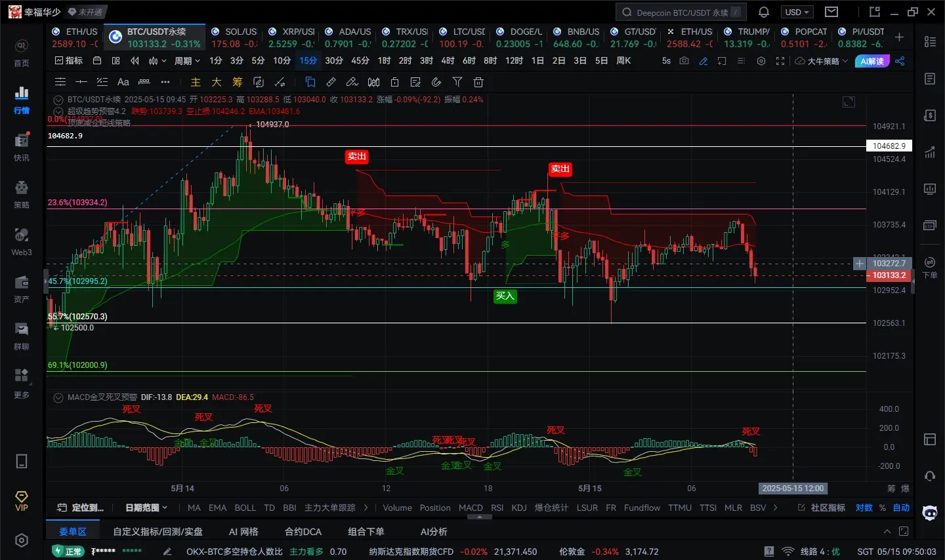Enter fullscreen chart mode icon
Image resolution: width=945 pixels, height=560 pixels.
pos(780,60)
